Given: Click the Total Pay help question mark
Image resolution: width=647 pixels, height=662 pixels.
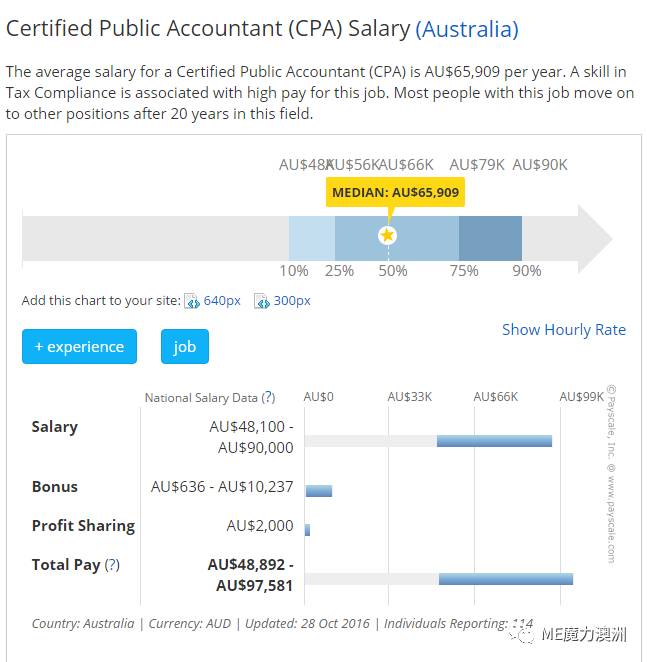Looking at the screenshot, I should [112, 564].
